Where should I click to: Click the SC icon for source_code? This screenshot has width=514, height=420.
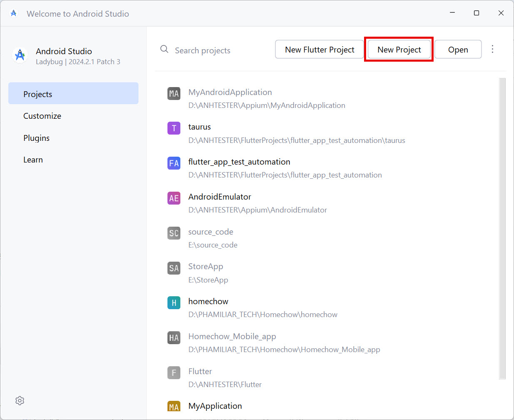click(x=174, y=233)
